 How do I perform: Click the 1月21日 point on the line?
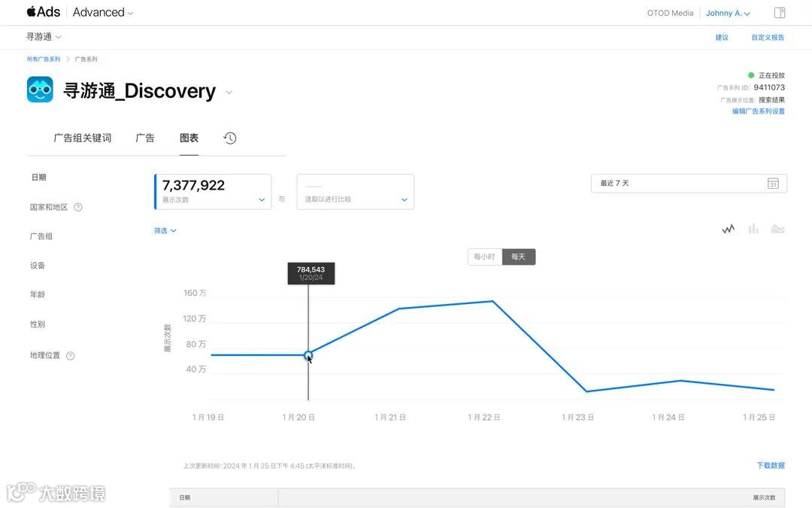398,309
